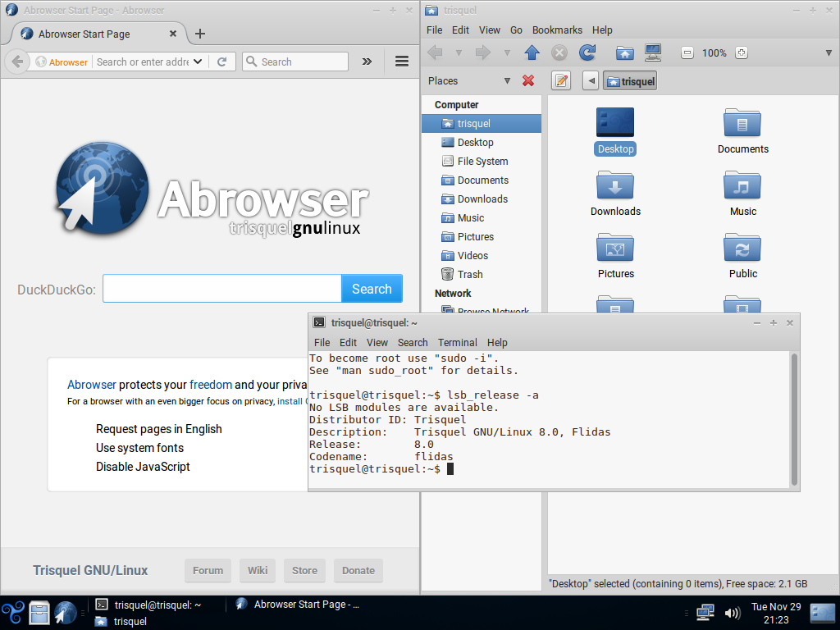This screenshot has width=840, height=630.
Task: Close the Places side pane
Action: (x=528, y=80)
